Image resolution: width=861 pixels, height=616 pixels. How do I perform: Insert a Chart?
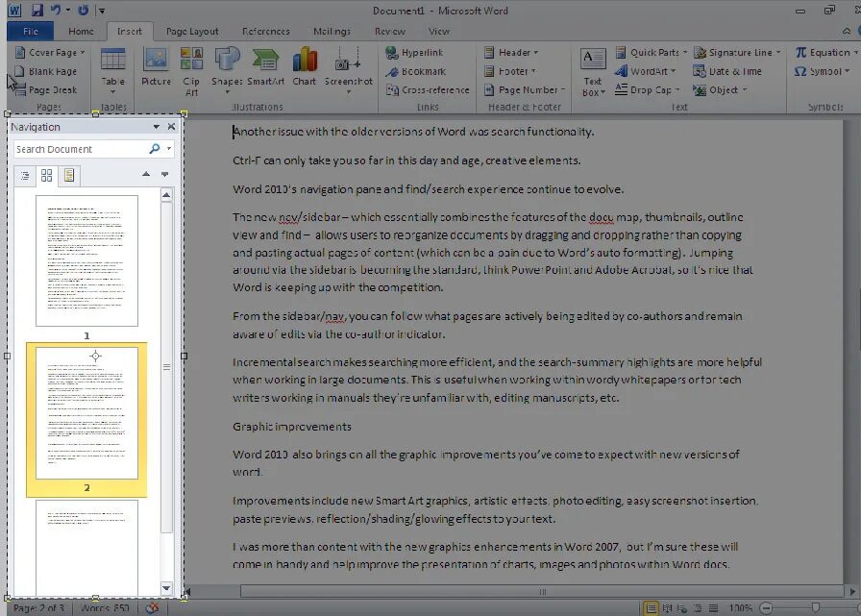point(305,67)
